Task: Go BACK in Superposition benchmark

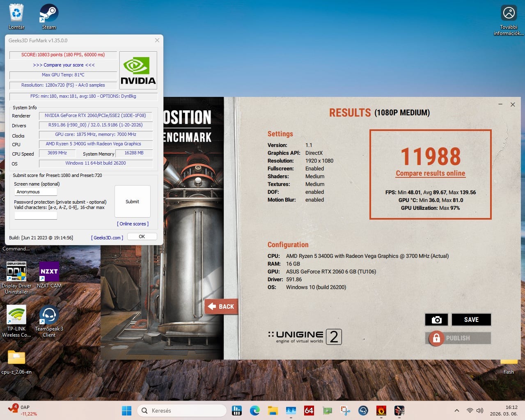Action: (x=221, y=306)
